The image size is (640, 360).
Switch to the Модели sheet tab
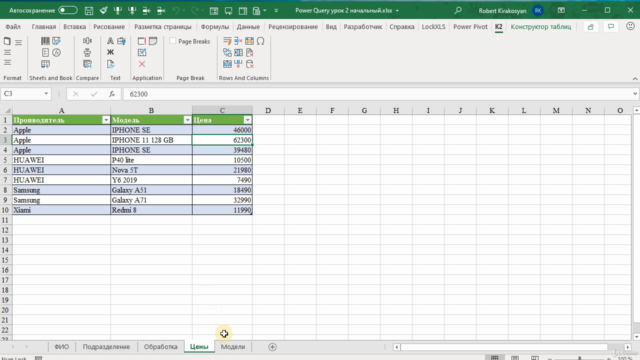click(233, 347)
